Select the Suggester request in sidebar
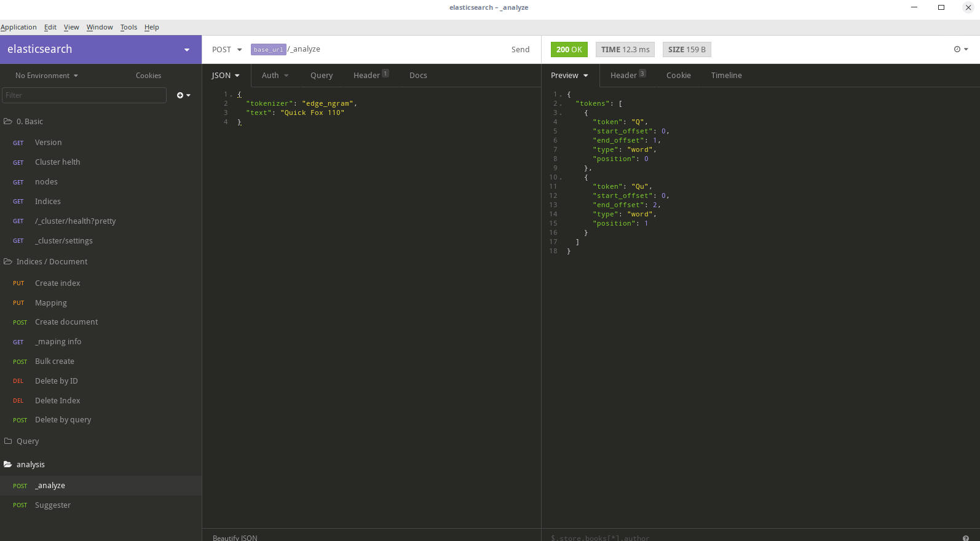 pos(53,505)
